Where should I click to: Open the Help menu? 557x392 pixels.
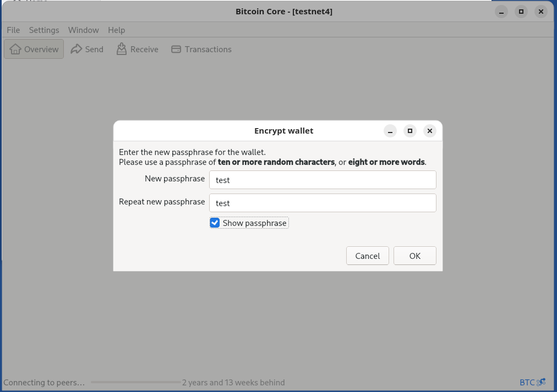tap(117, 30)
